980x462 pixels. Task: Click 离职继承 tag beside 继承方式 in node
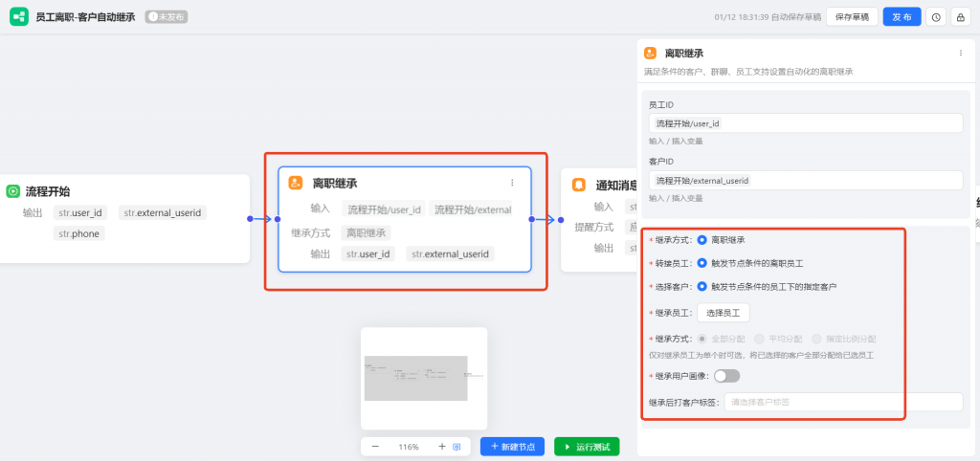click(367, 232)
